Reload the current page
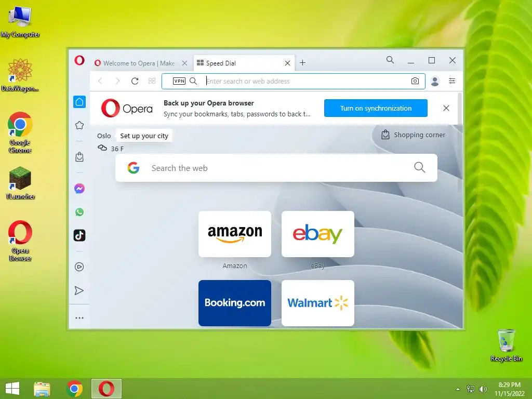 pos(135,81)
